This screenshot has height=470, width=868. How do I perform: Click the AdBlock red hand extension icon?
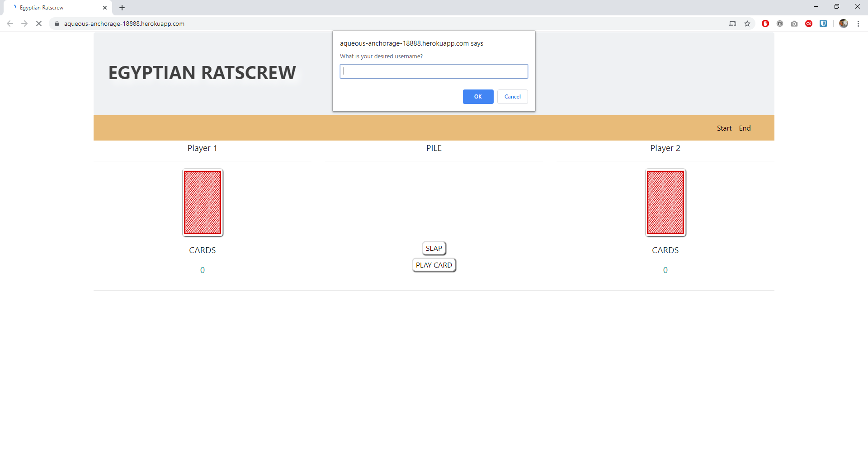(765, 23)
